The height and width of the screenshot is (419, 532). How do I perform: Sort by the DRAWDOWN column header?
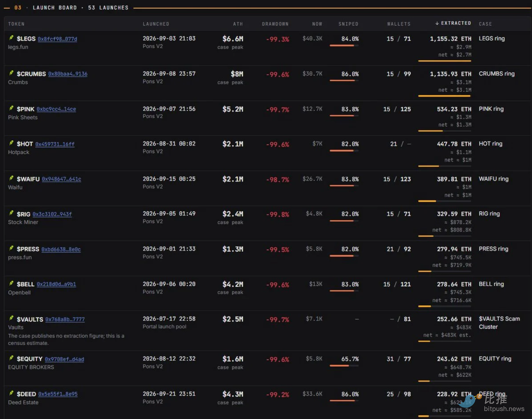[x=275, y=24]
